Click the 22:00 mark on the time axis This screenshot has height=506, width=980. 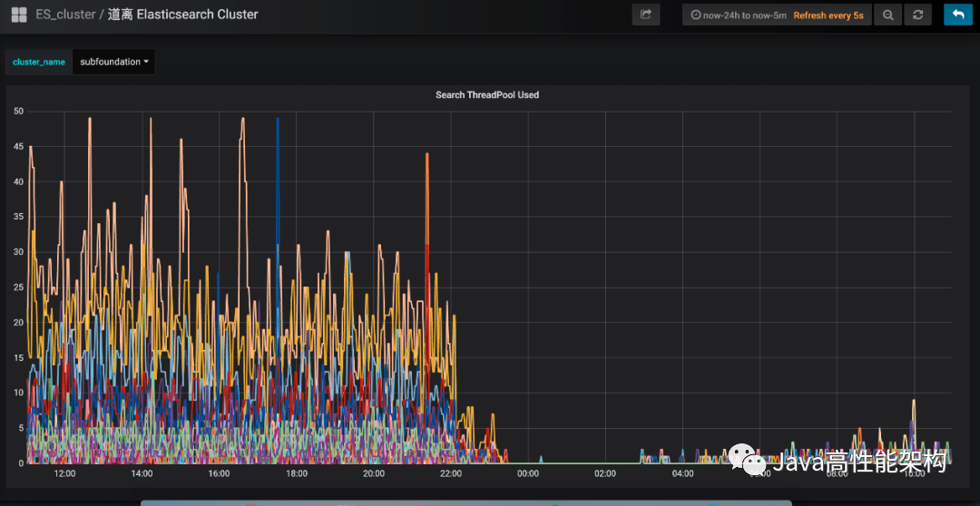click(x=451, y=473)
